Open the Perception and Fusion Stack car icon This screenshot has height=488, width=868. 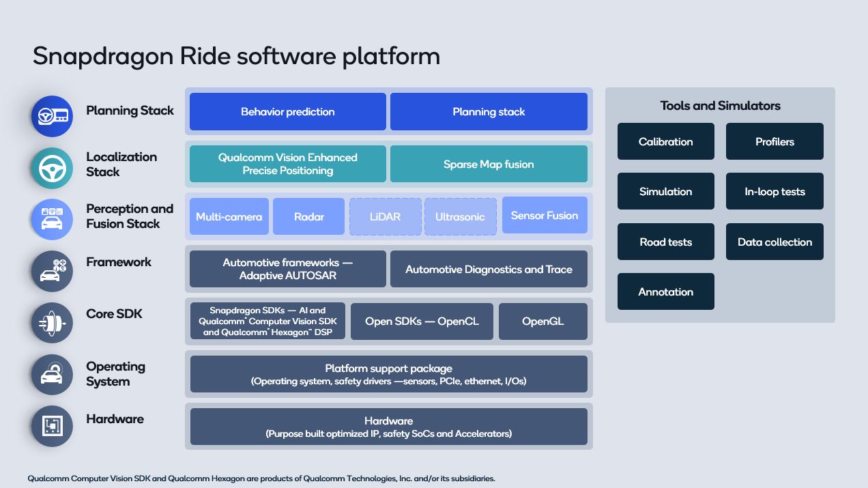(x=51, y=219)
